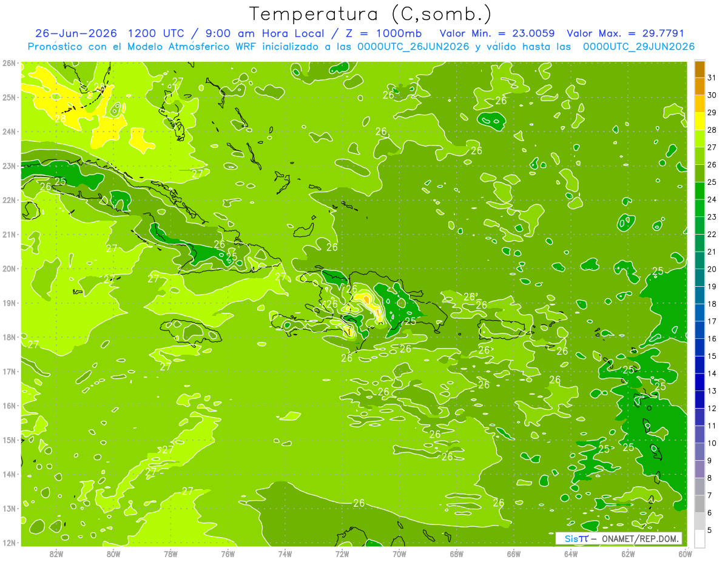Select the brown colorbar segment above 31
The image size is (728, 562).
[x=699, y=69]
